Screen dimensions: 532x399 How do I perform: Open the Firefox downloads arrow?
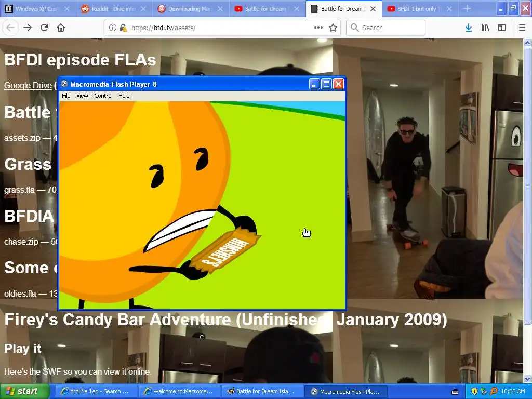coord(469,28)
